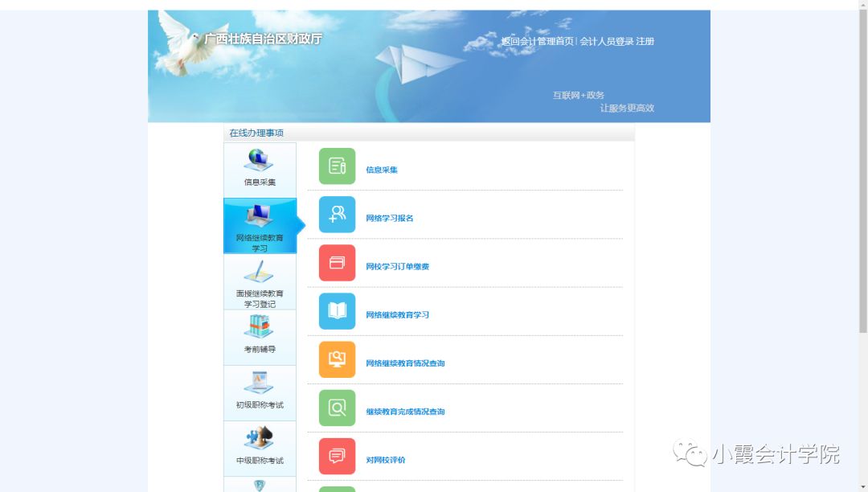
Task: Click the 继续教育完成情况查询 magnifier icon
Action: (x=336, y=408)
